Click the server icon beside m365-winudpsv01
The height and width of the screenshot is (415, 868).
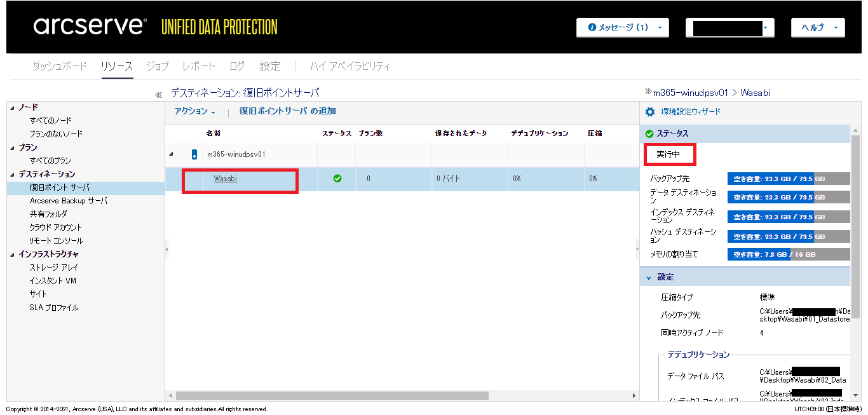[194, 154]
